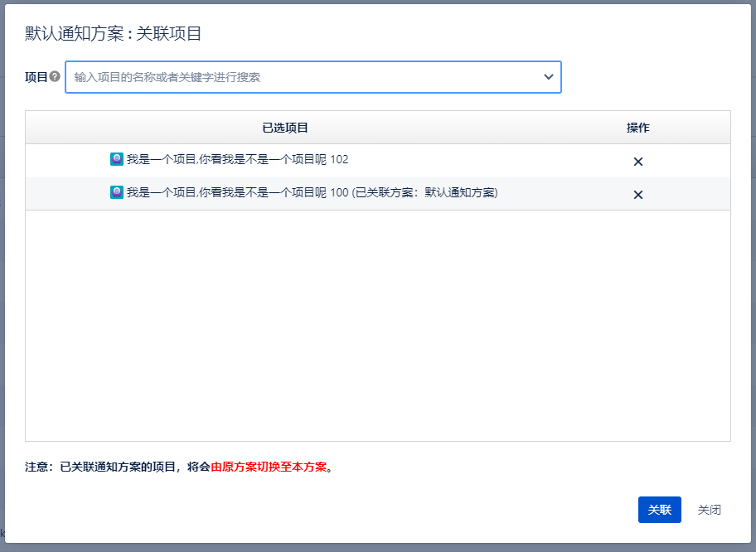756x552 pixels.
Task: Expand the project dropdown chevron
Action: point(548,77)
